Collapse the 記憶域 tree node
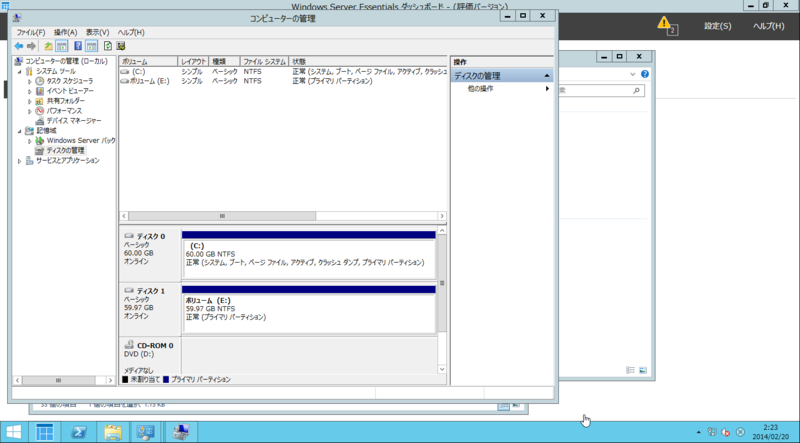 (x=20, y=131)
